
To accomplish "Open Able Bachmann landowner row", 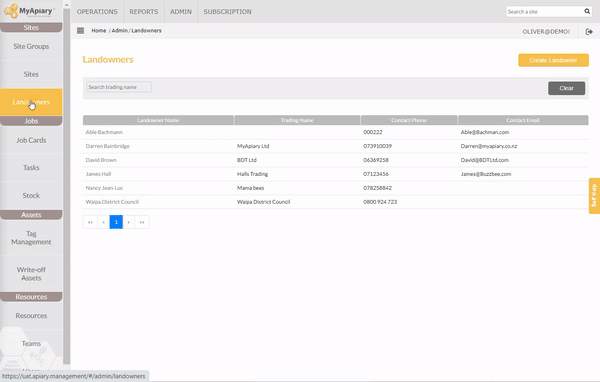I will [336, 132].
